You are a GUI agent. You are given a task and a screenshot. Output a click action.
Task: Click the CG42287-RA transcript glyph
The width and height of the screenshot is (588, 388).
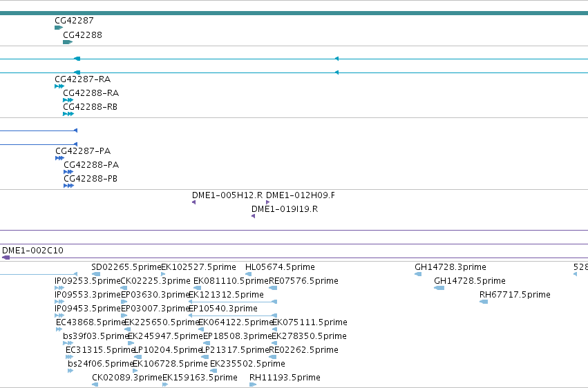pos(59,86)
